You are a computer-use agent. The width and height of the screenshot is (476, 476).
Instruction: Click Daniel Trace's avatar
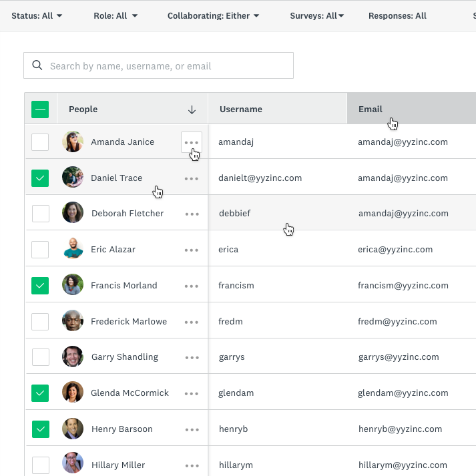(73, 177)
